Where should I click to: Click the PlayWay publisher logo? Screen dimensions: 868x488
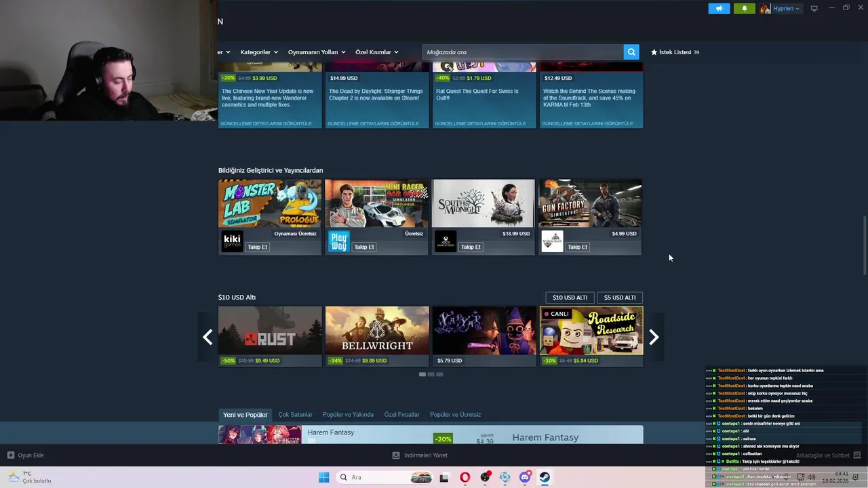[x=338, y=241]
